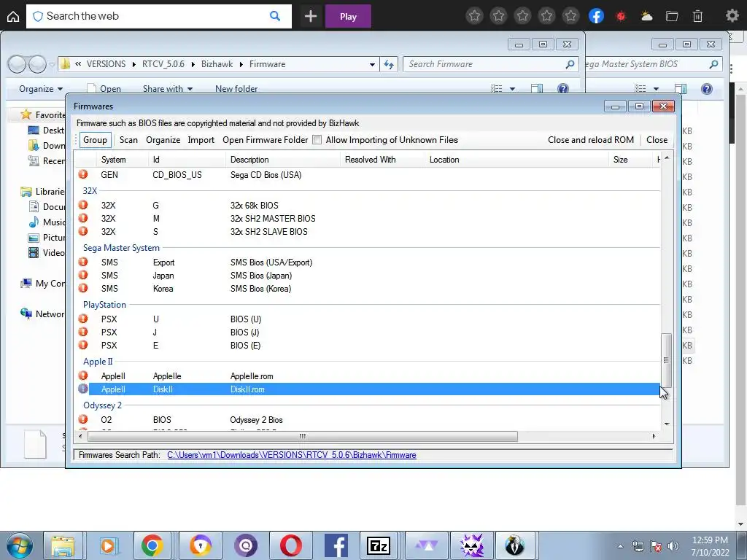Click the status icon for PSX U row

click(x=83, y=319)
